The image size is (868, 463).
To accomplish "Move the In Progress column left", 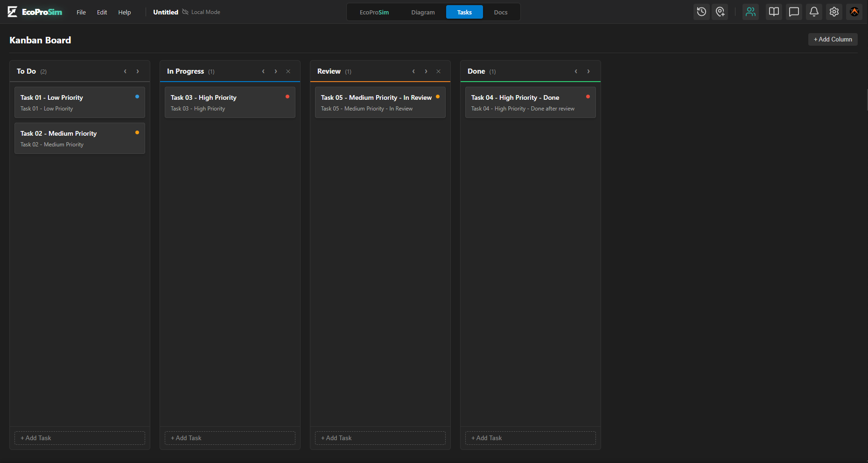I will pos(263,71).
